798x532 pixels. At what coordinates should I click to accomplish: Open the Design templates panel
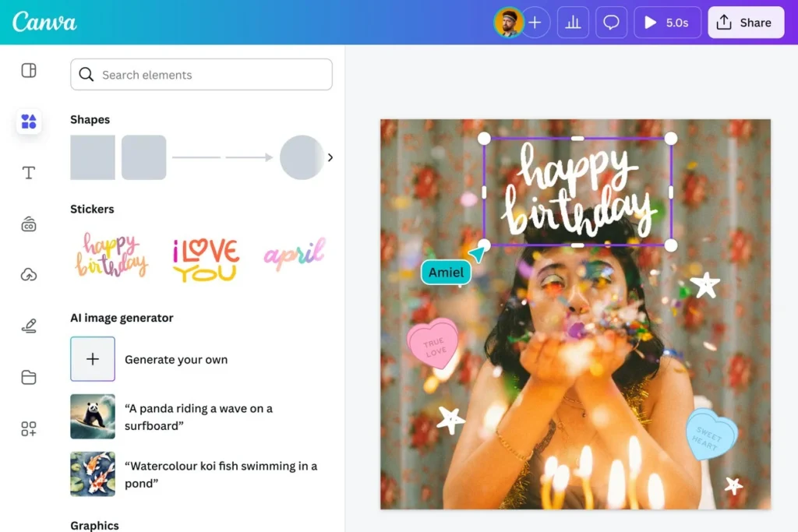coord(28,70)
